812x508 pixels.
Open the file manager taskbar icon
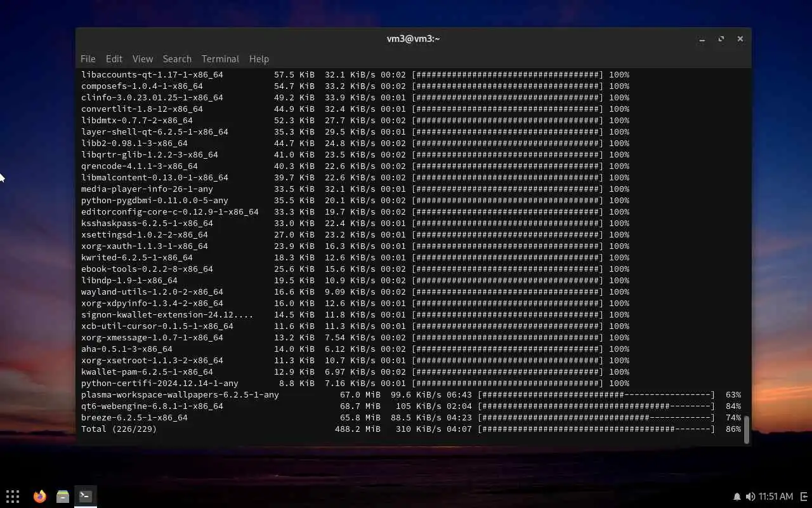click(x=62, y=497)
